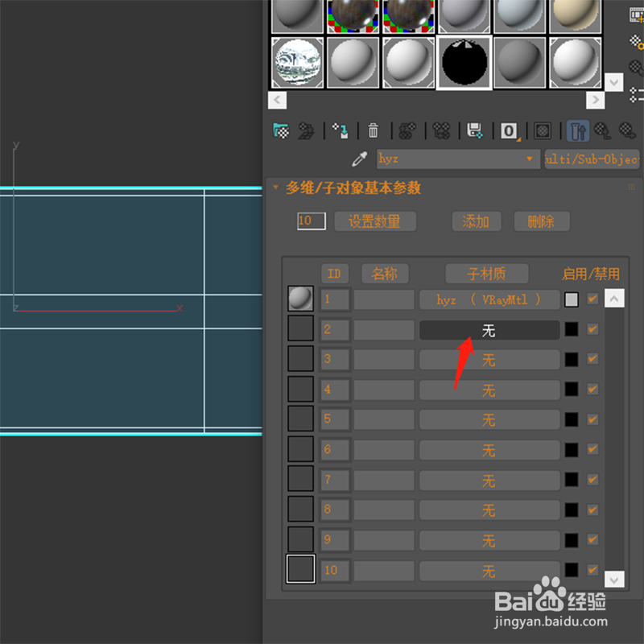Click the Multi/Sub-Object material type button
The image size is (644, 644).
pos(592,159)
